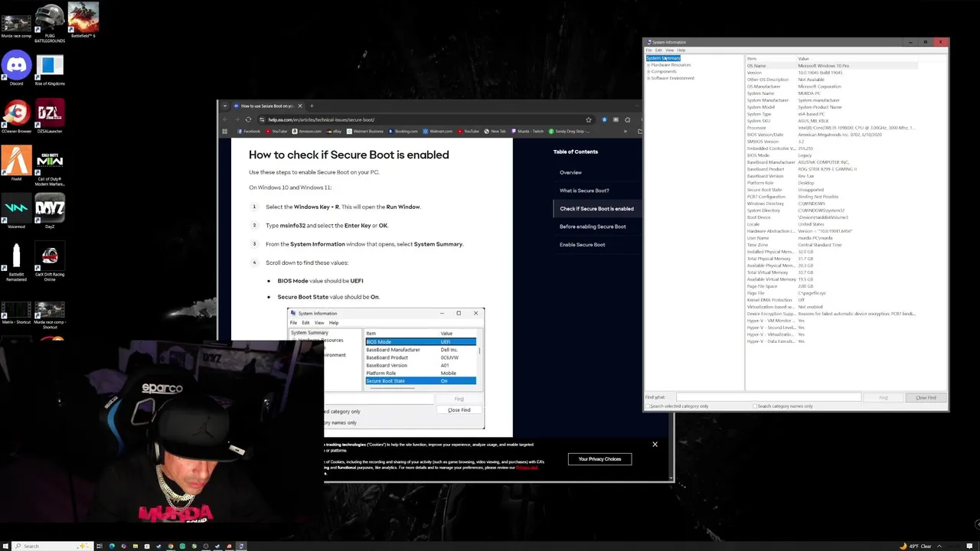Jump to Overview in Table of Contents

(570, 172)
